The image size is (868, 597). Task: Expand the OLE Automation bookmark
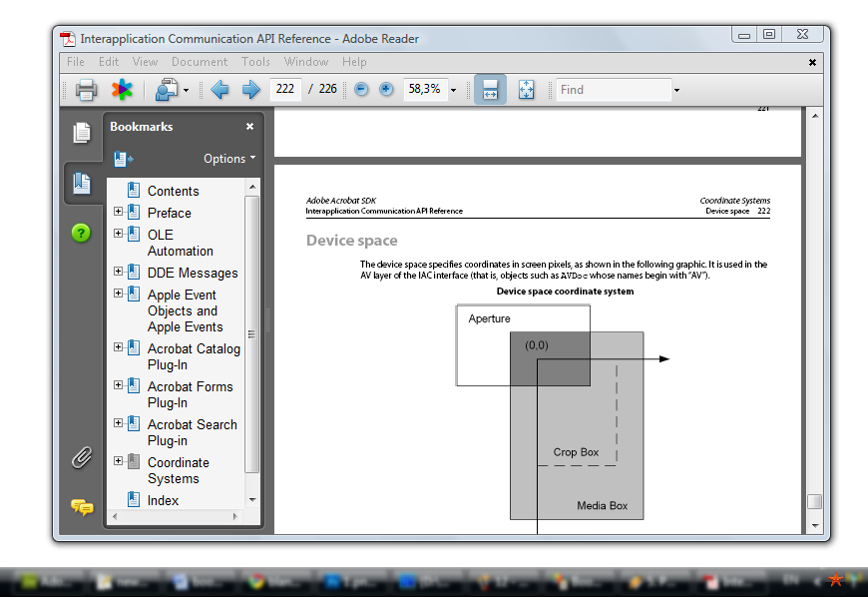click(x=118, y=234)
